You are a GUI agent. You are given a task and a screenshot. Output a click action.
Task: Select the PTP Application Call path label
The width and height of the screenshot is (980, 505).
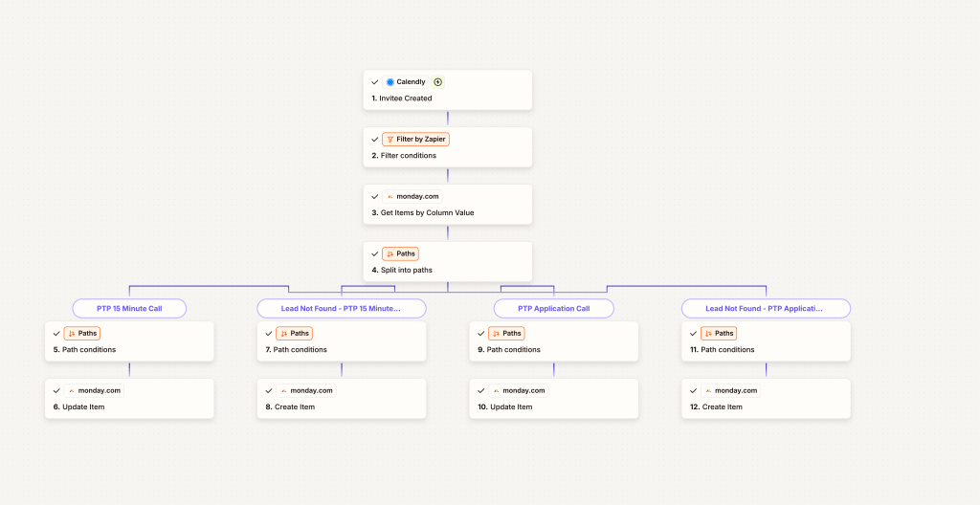pos(553,309)
